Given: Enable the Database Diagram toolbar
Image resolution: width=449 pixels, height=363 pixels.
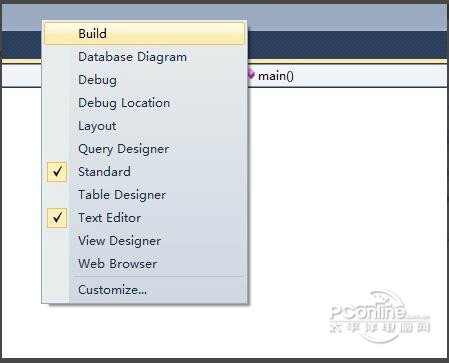Looking at the screenshot, I should tap(144, 57).
